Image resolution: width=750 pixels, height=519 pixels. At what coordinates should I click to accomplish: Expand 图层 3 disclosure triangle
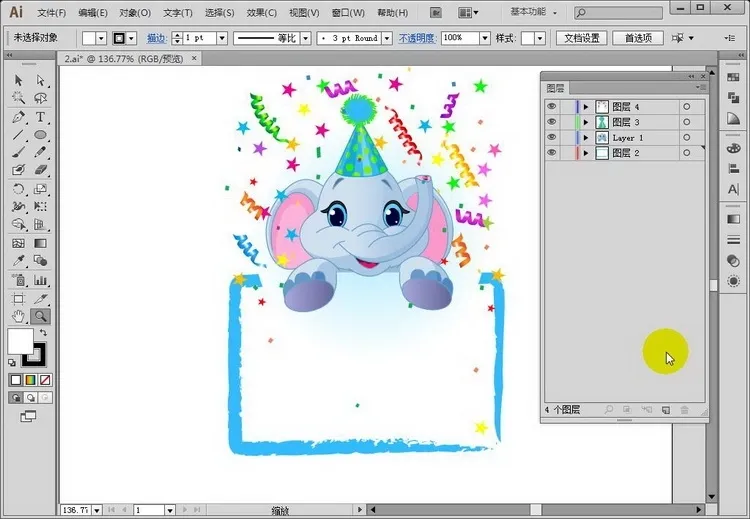tap(585, 122)
